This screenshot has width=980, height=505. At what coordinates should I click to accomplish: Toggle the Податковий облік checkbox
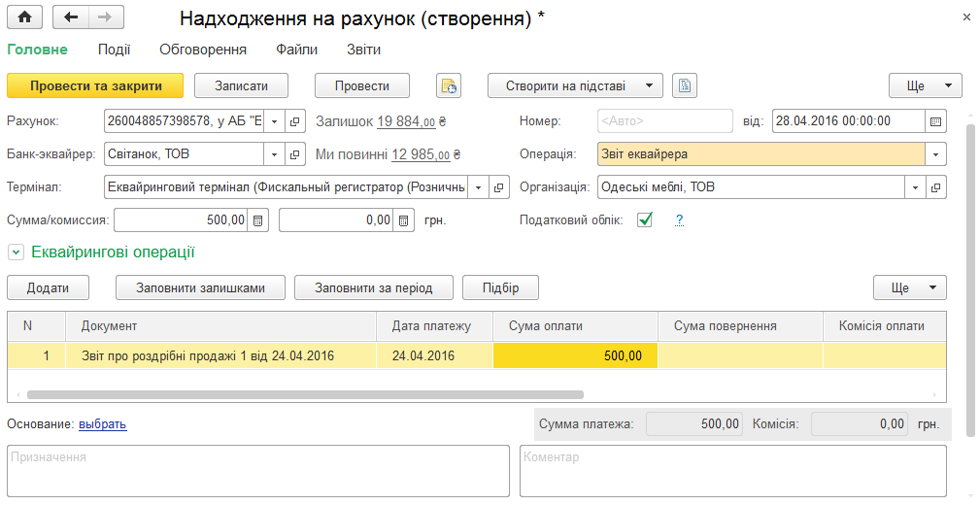pos(645,219)
